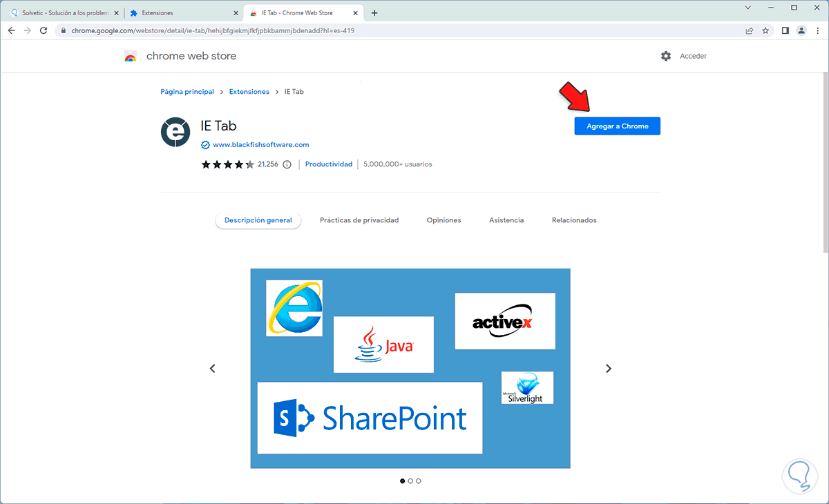829x504 pixels.
Task: Open the Prácticas de privacidad tab
Action: [x=359, y=220]
